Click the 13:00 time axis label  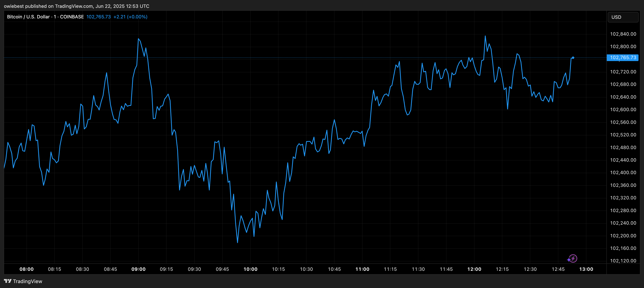(586, 269)
